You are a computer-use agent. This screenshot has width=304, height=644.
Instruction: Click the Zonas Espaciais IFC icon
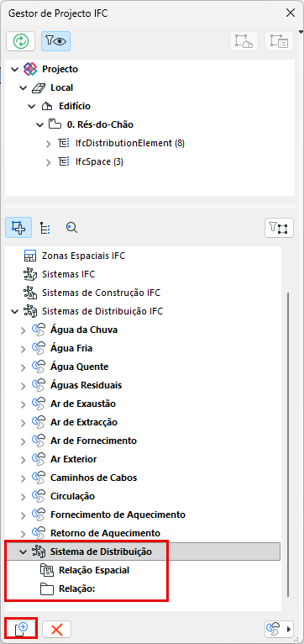(x=30, y=256)
